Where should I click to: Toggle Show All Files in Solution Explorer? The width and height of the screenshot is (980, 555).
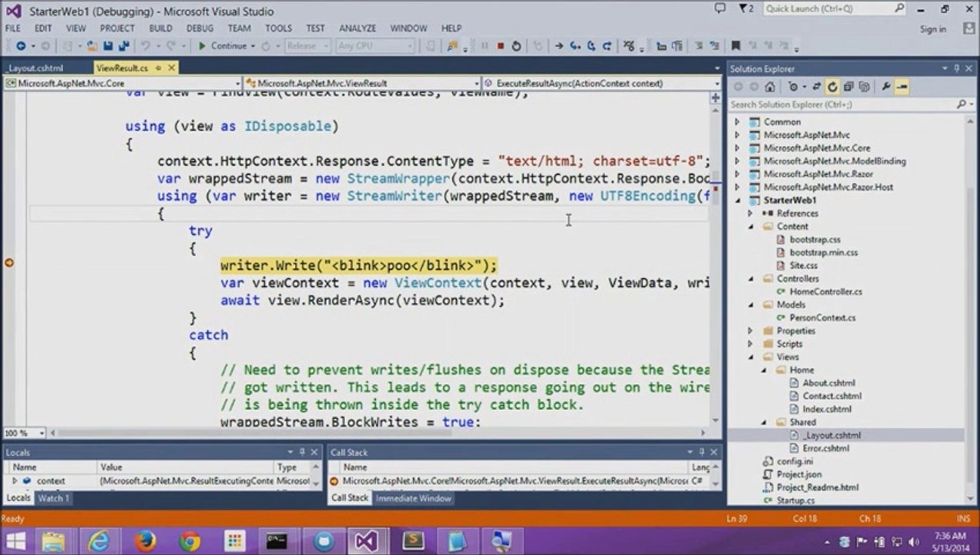click(864, 86)
